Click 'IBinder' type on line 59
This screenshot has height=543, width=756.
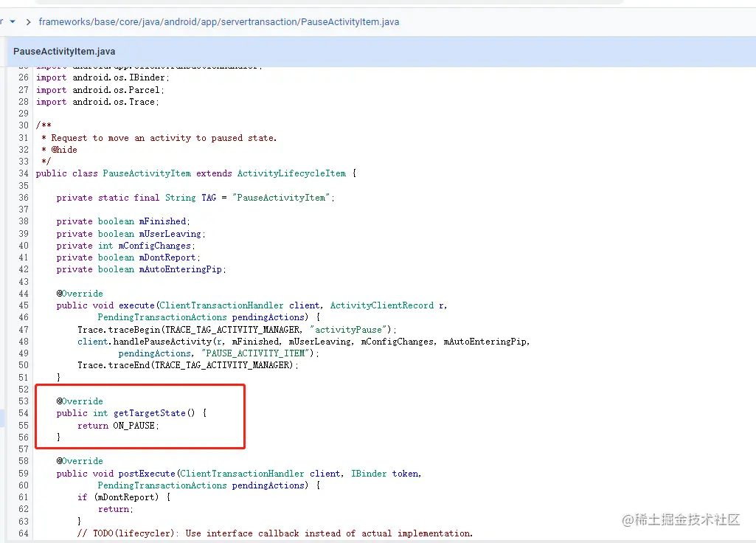point(369,474)
